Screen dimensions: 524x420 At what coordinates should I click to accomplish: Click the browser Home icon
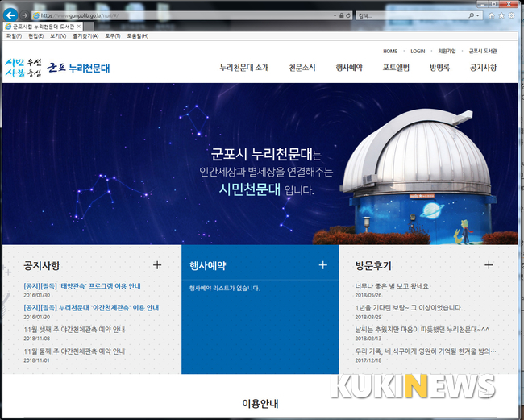(x=491, y=15)
